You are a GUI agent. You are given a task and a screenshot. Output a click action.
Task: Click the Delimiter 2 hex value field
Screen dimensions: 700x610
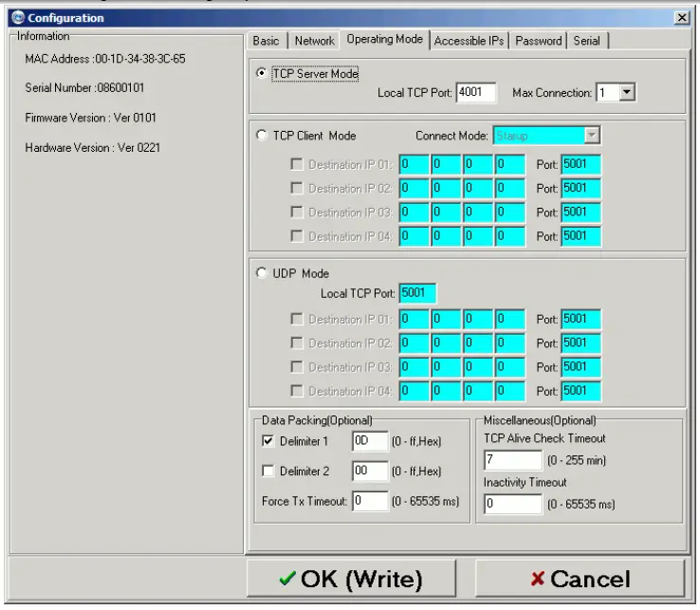370,471
